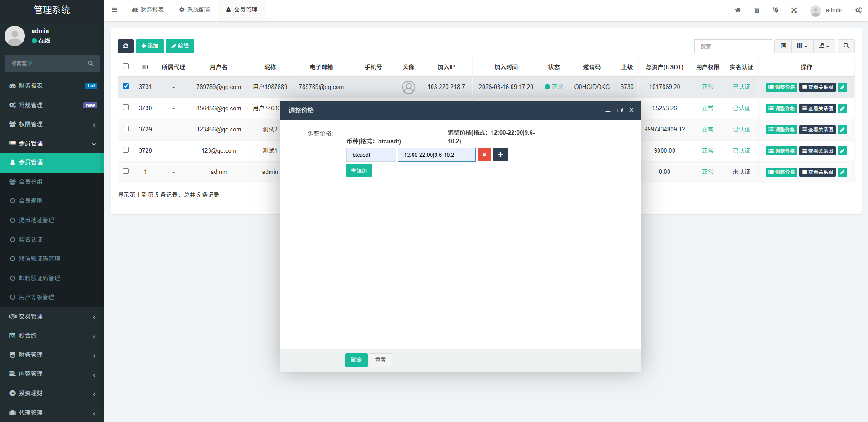Open 实名认证 in the sidebar

(x=31, y=239)
